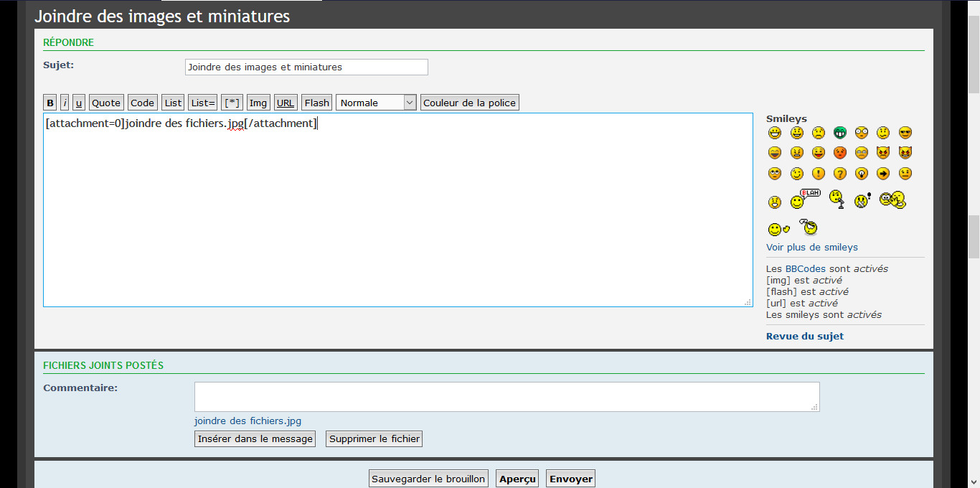
Task: Insert the sunglasses cool smiley
Action: 905,133
